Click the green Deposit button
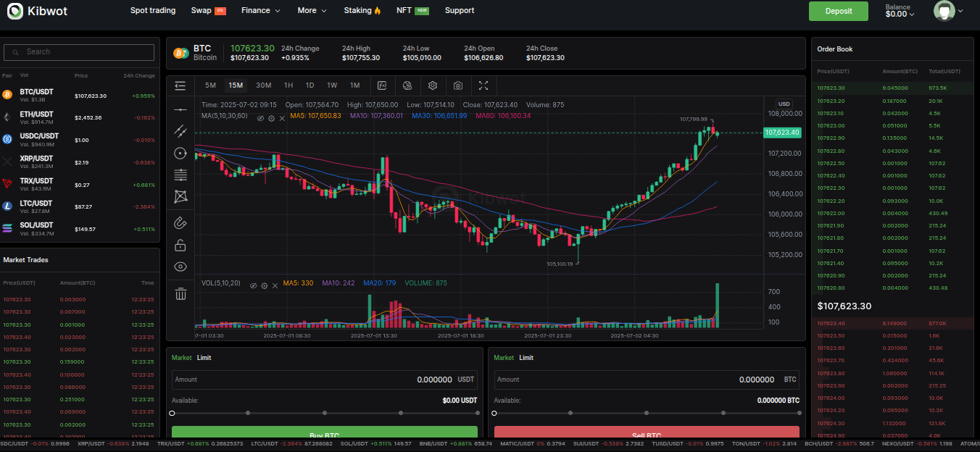 point(838,11)
